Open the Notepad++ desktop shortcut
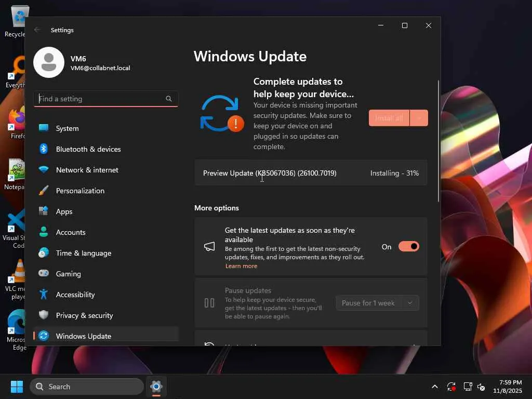This screenshot has width=532, height=399. coord(15,174)
